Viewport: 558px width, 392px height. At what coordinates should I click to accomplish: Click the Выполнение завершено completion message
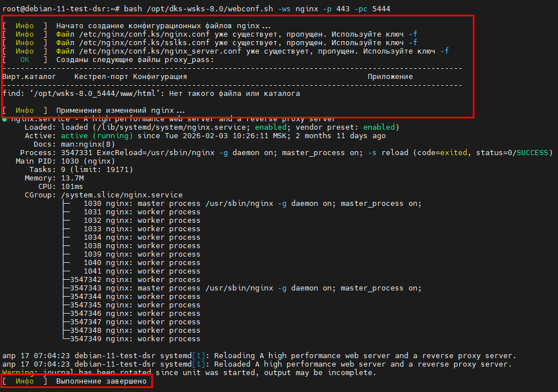(x=101, y=382)
